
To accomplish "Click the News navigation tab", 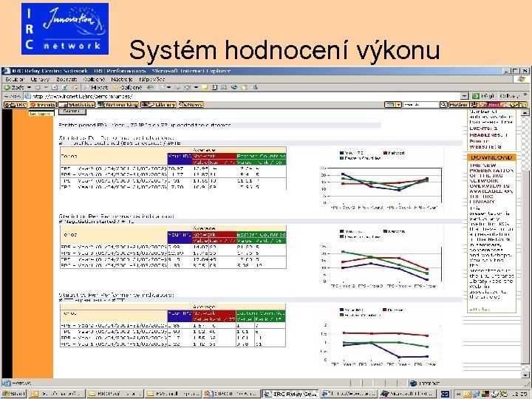I will (x=191, y=104).
